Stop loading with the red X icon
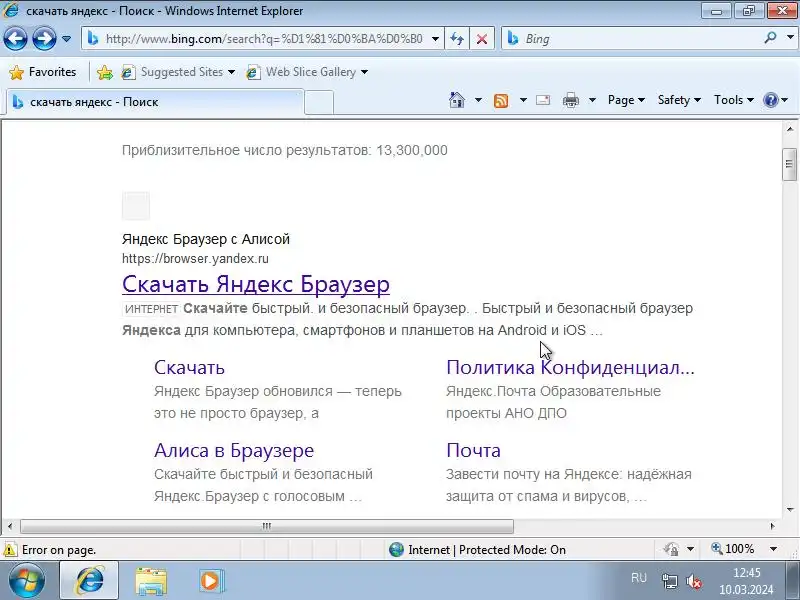The height and width of the screenshot is (600, 800). tap(481, 39)
